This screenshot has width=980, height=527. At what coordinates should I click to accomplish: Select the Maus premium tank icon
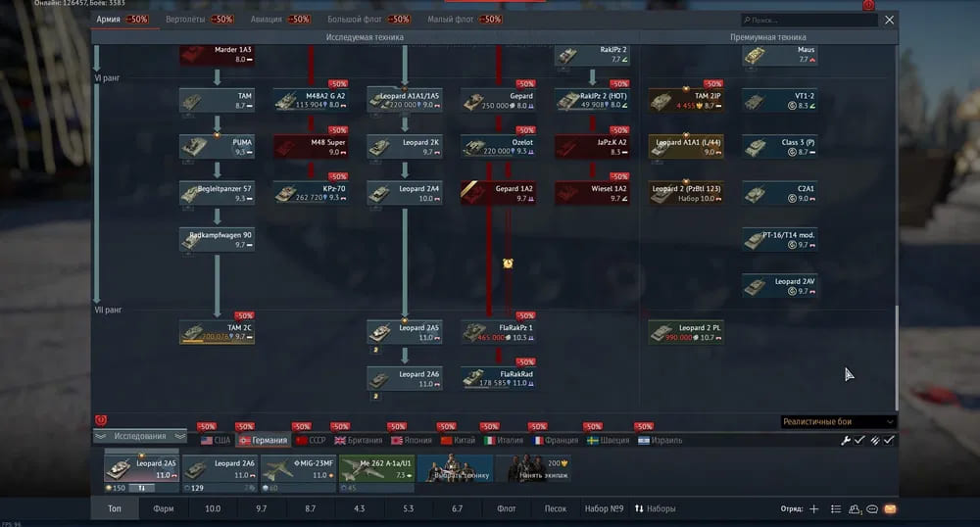click(757, 56)
